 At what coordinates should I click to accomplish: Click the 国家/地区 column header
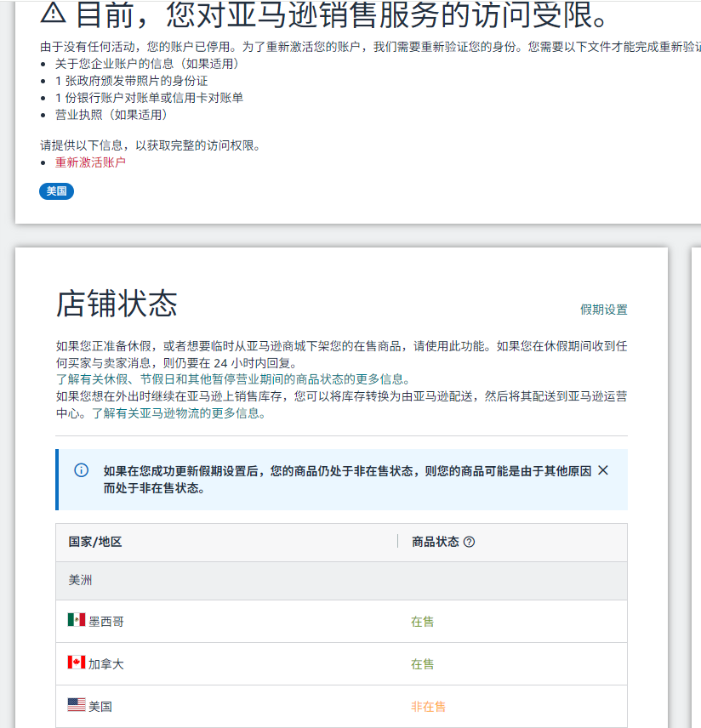coord(95,542)
